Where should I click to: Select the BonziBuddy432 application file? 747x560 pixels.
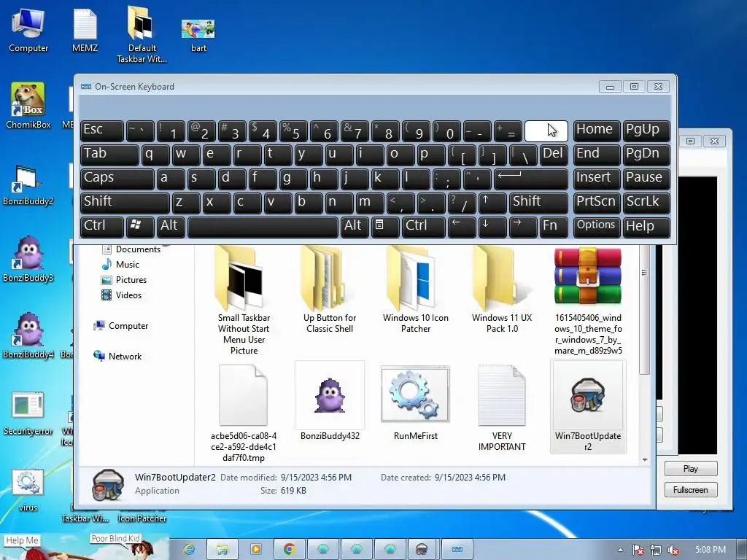[x=330, y=401]
